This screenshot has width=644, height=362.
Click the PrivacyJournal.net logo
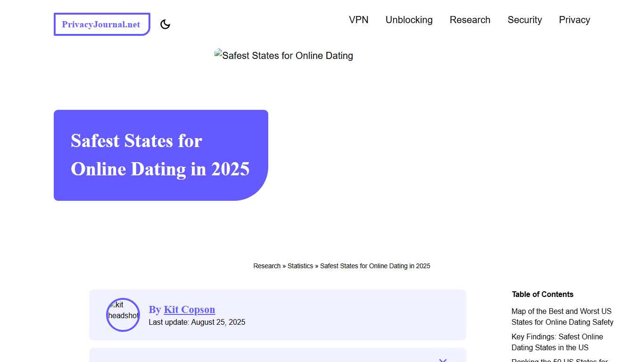101,24
